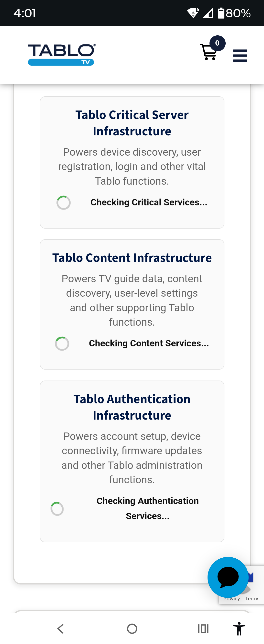The image size is (264, 644).
Task: Tap the Checking Authentication Services status text
Action: [x=148, y=508]
